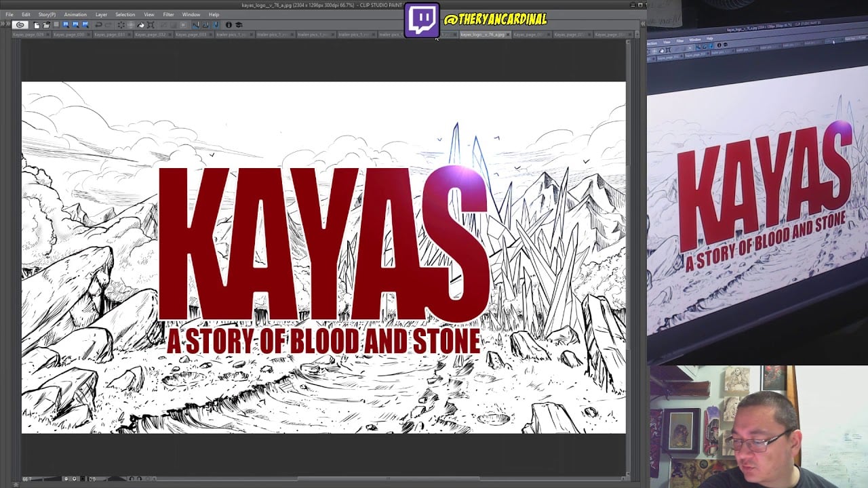Click the first Save disk icon
Viewport: 868px width, 488px height.
(66, 25)
